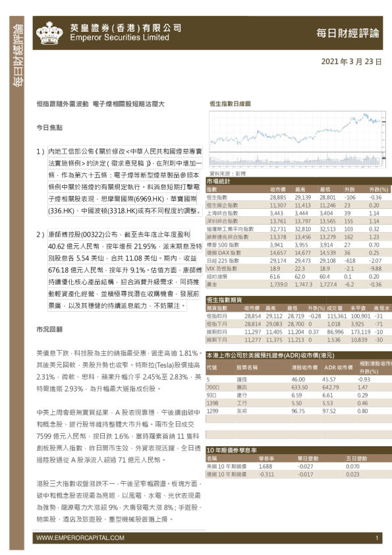Image resolution: width=392 pixels, height=555 pixels.
Task: Click the 市場統計 table header
Action: (218, 181)
